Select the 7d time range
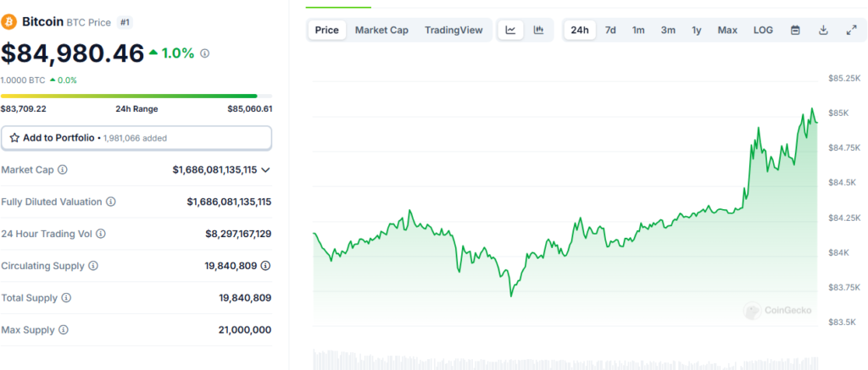The image size is (868, 370). 610,30
